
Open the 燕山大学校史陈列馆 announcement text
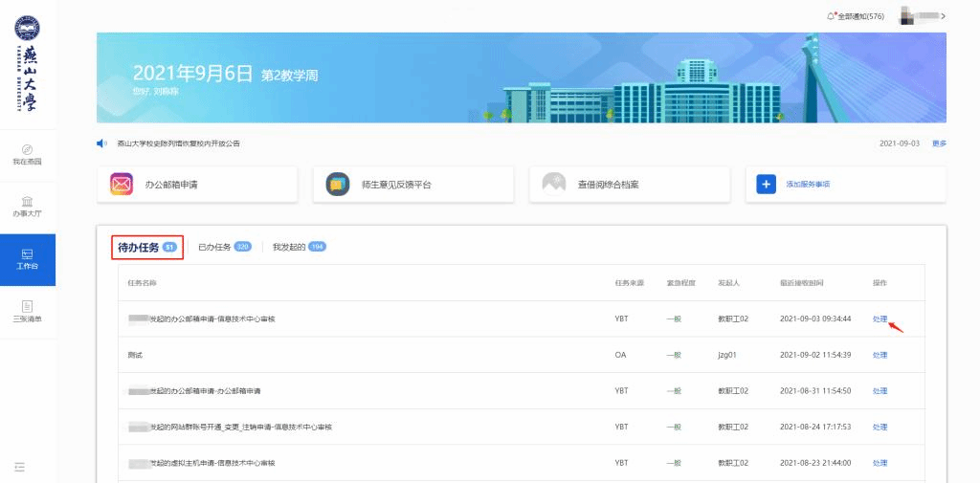[178, 143]
